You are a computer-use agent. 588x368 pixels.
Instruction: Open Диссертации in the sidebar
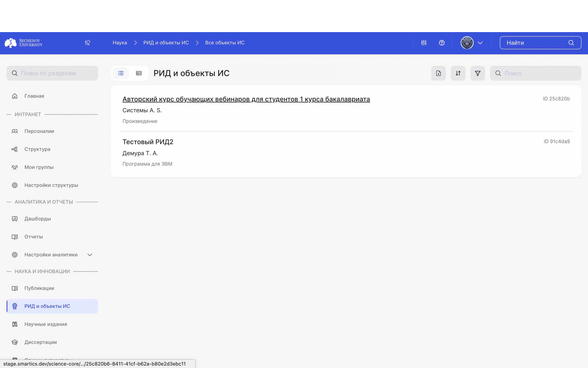pos(52,342)
